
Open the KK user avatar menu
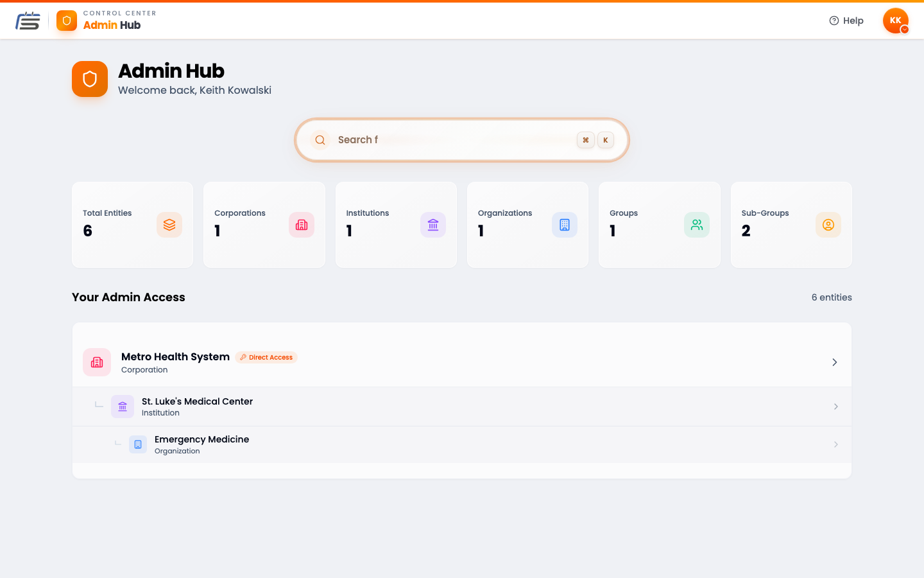tap(896, 21)
